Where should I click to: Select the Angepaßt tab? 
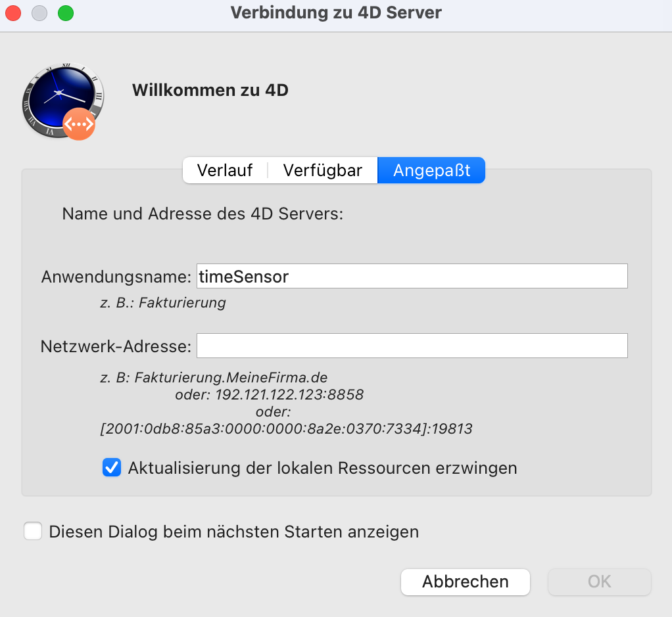tap(431, 170)
